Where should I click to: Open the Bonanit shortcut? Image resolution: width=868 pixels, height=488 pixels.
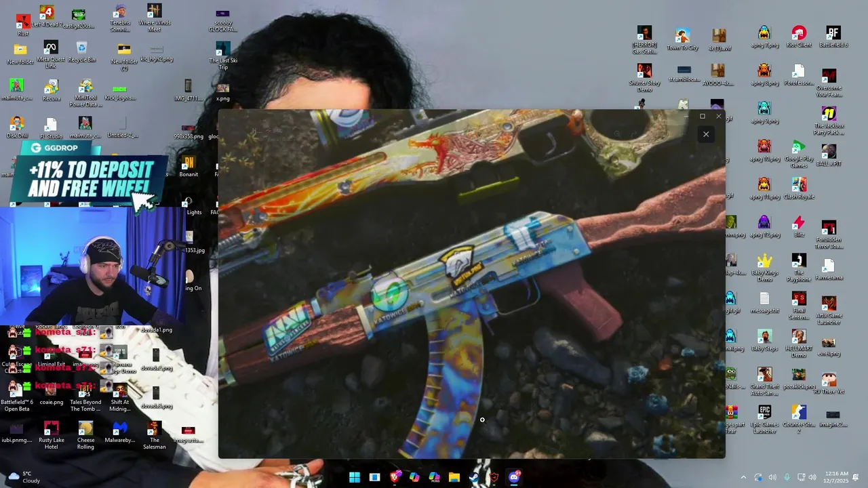[189, 167]
